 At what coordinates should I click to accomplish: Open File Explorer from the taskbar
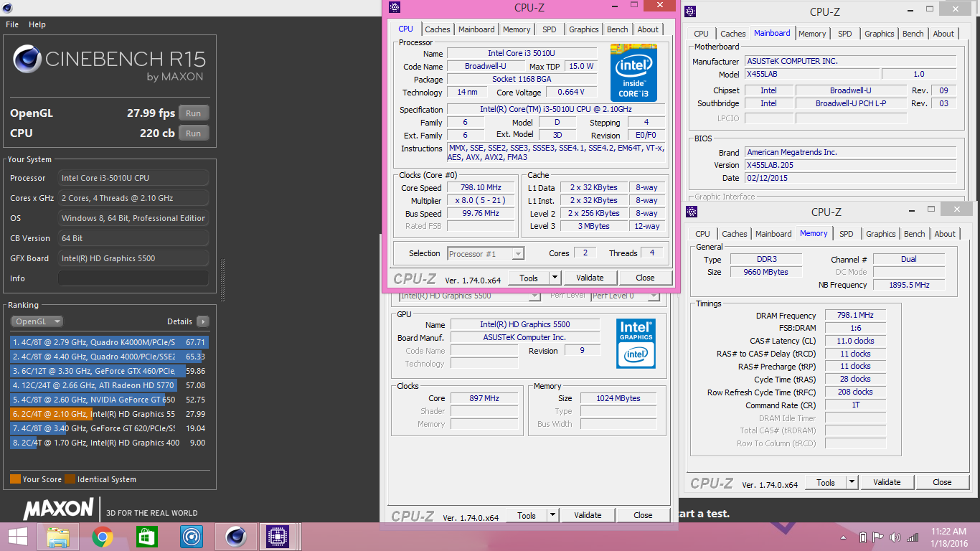click(57, 536)
